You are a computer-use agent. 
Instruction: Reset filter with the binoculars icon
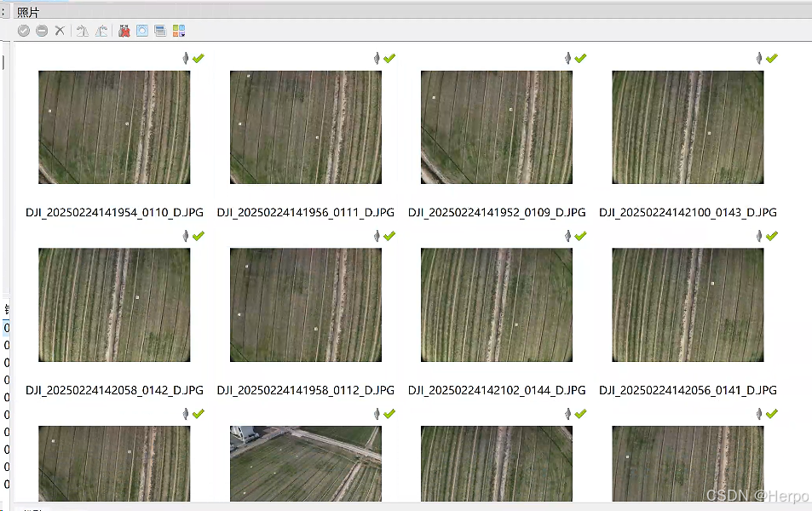coord(124,31)
